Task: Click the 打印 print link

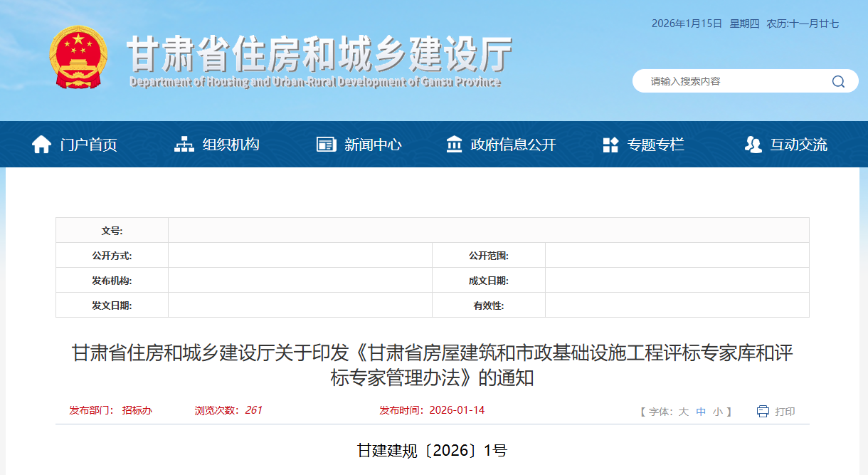Action: coord(786,411)
